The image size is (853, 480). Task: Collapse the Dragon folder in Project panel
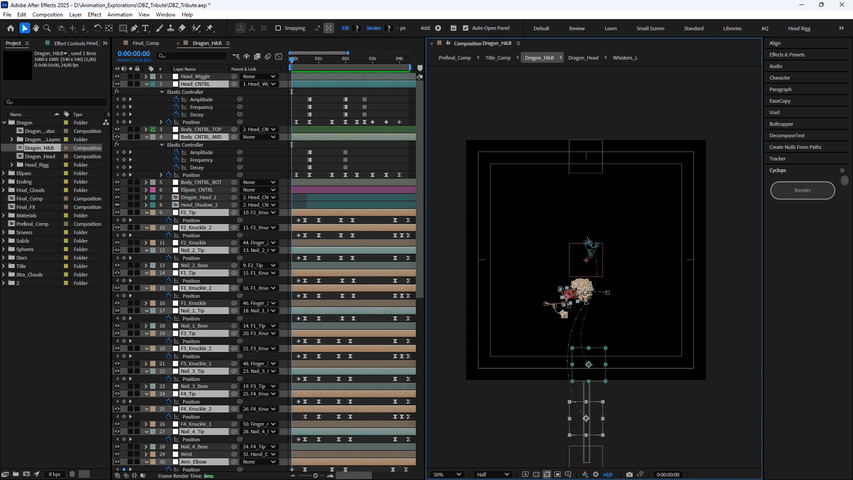(4, 122)
